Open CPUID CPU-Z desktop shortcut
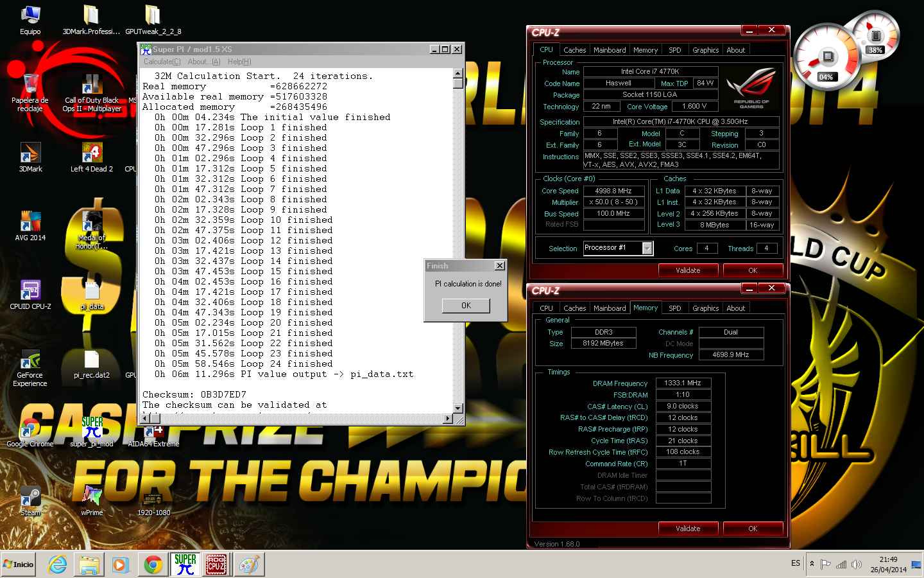The width and height of the screenshot is (924, 578). 30,295
